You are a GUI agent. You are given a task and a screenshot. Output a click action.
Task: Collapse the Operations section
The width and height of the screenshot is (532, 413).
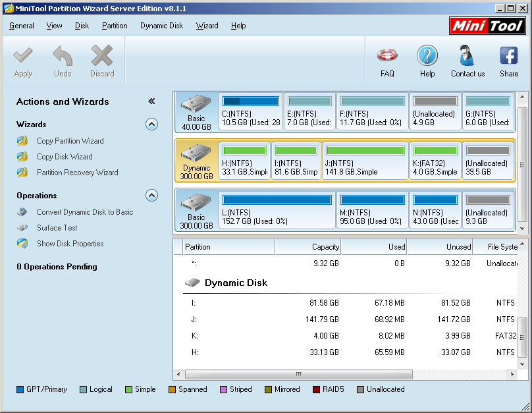point(152,195)
